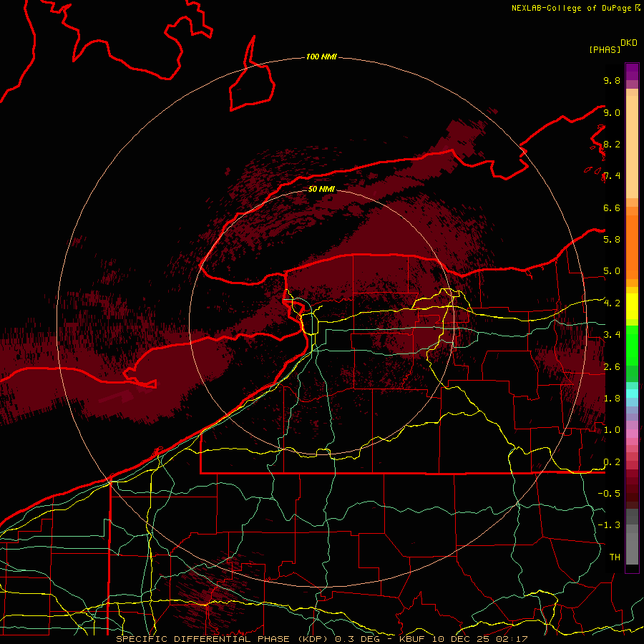
Task: Pick the yellow segment of the color bar
Action: [x=632, y=306]
